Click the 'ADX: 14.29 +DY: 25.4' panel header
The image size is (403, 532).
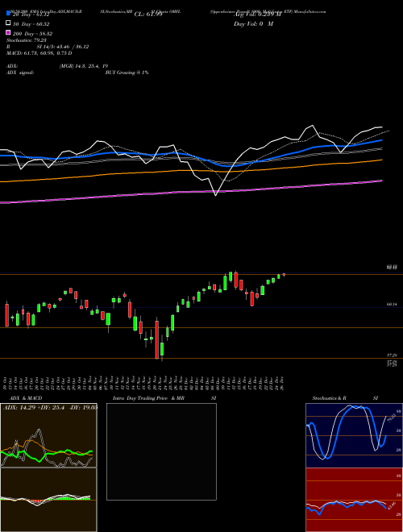[x=34, y=407]
